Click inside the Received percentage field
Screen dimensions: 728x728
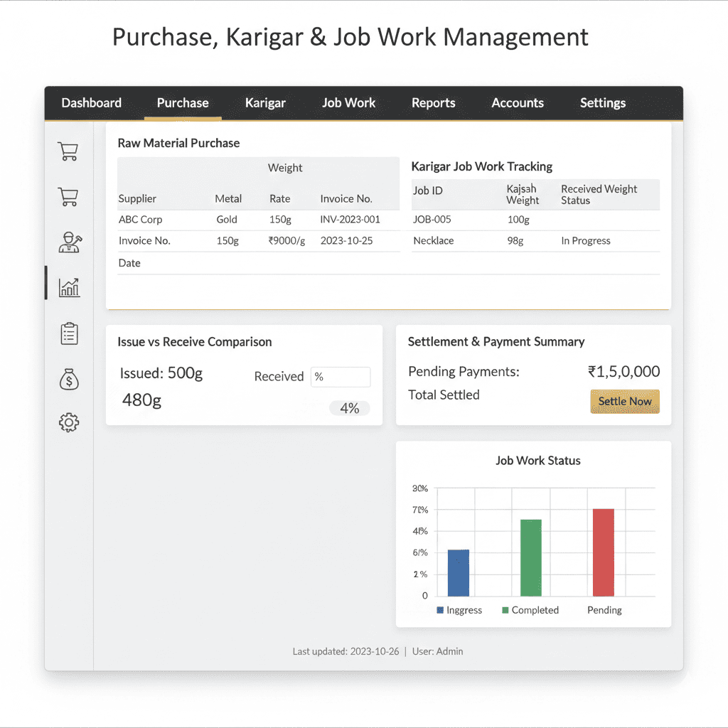[x=341, y=377]
